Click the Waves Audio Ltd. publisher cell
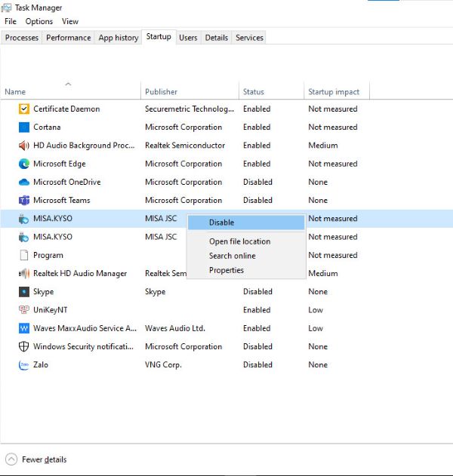The image size is (453, 476). pyautogui.click(x=175, y=328)
